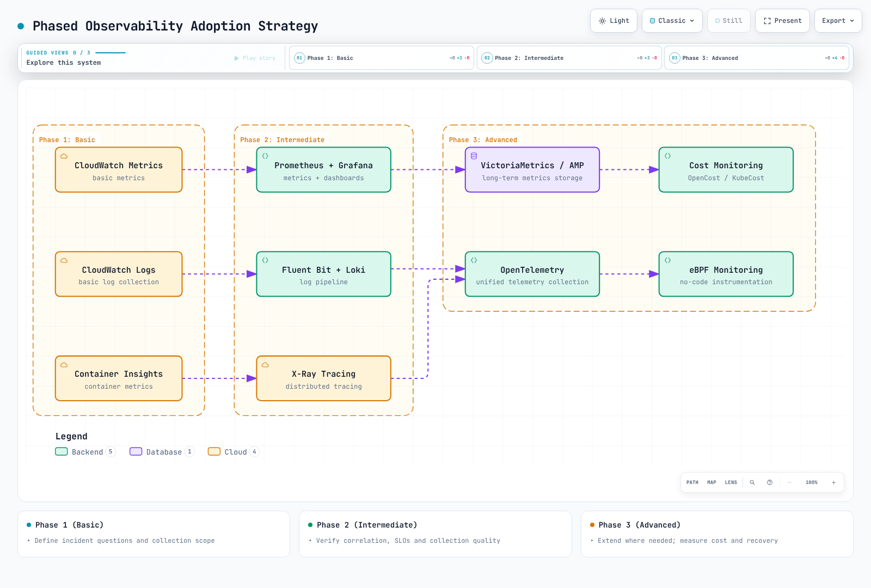The height and width of the screenshot is (588, 871).
Task: Select the OpenTelemetry node title
Action: coord(532,270)
